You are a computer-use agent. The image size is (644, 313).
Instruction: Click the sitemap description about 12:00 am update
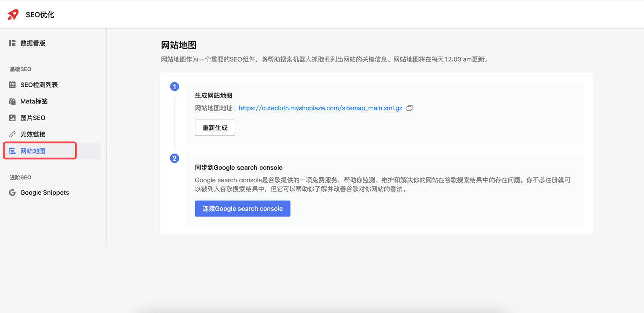click(x=325, y=59)
